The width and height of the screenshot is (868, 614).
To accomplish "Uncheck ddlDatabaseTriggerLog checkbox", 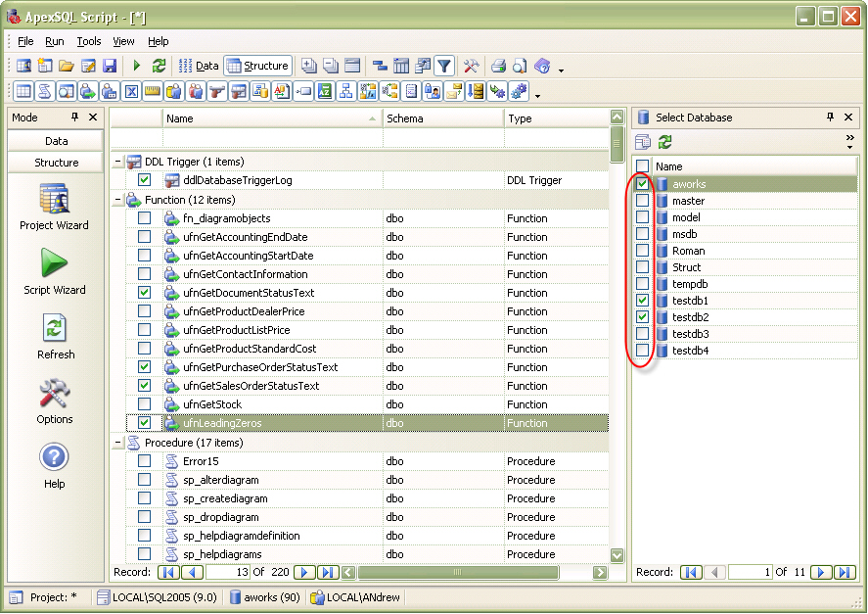I will [145, 180].
